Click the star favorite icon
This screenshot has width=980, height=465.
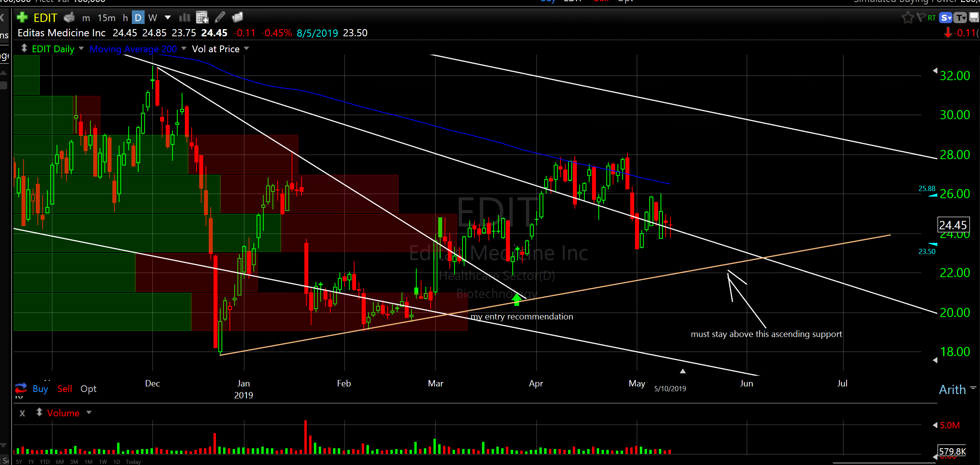pos(907,18)
